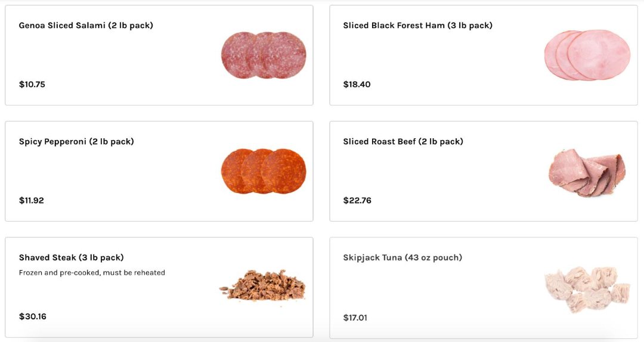Image resolution: width=644 pixels, height=342 pixels.
Task: Click the Sliced Black Forest Ham photo
Action: (x=587, y=55)
